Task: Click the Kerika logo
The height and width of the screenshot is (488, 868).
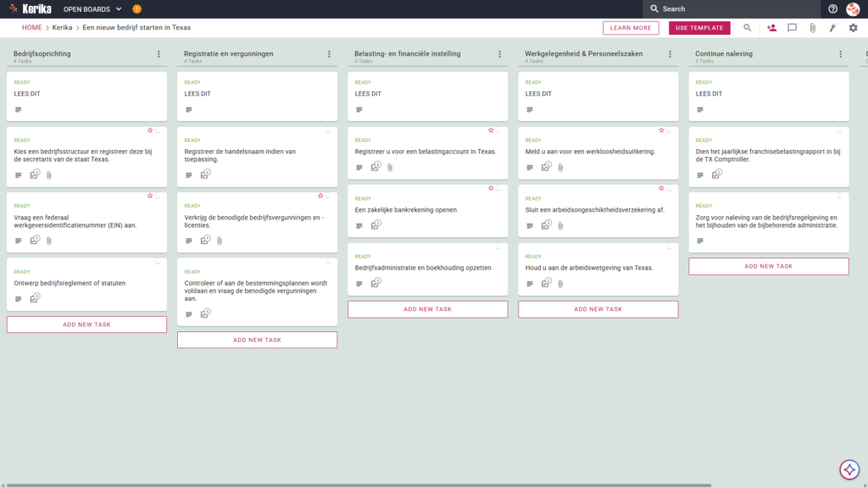Action: (31, 8)
